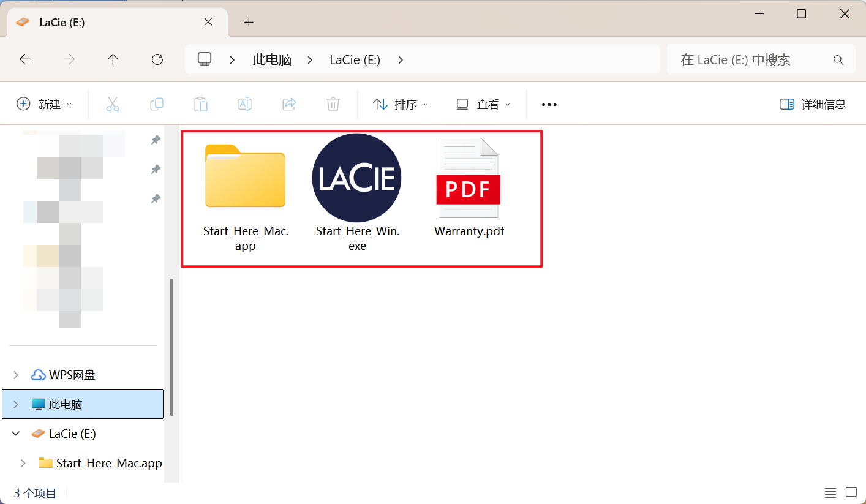Image resolution: width=866 pixels, height=504 pixels.
Task: Click the search magnifier icon
Action: (838, 60)
